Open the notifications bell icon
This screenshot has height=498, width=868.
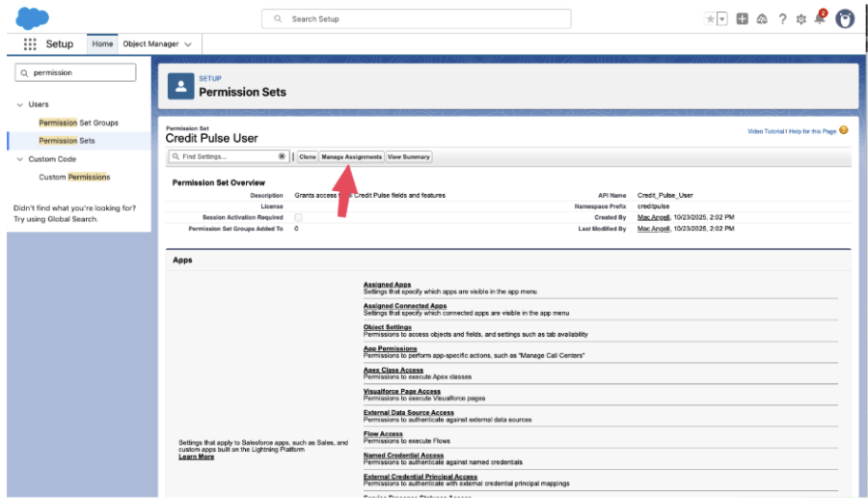tap(820, 18)
